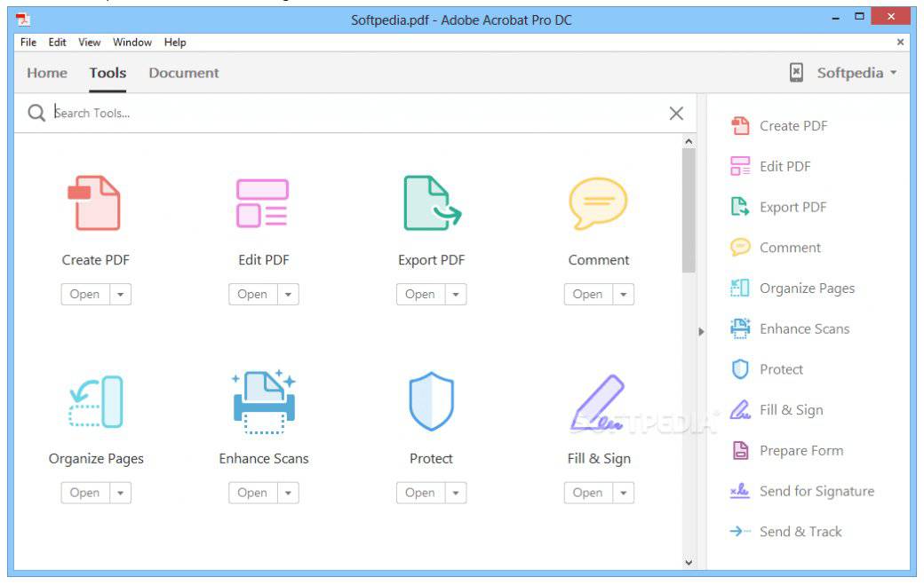Select the Send & Track arrow icon
Screen dimensions: 924x585
pos(738,531)
